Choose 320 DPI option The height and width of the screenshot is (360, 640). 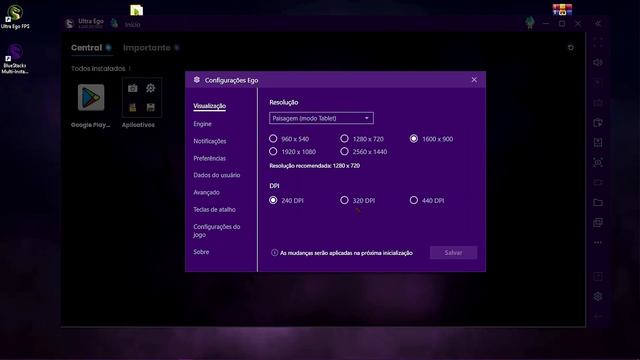coord(358,200)
